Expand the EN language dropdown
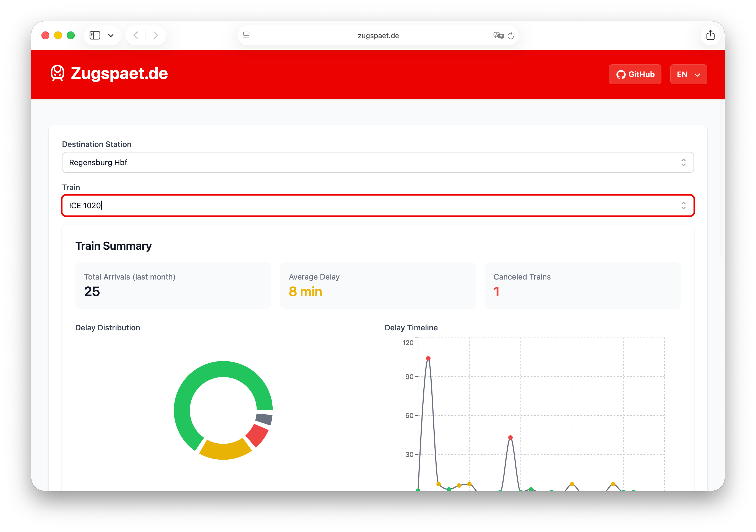The height and width of the screenshot is (532, 756). (x=688, y=74)
